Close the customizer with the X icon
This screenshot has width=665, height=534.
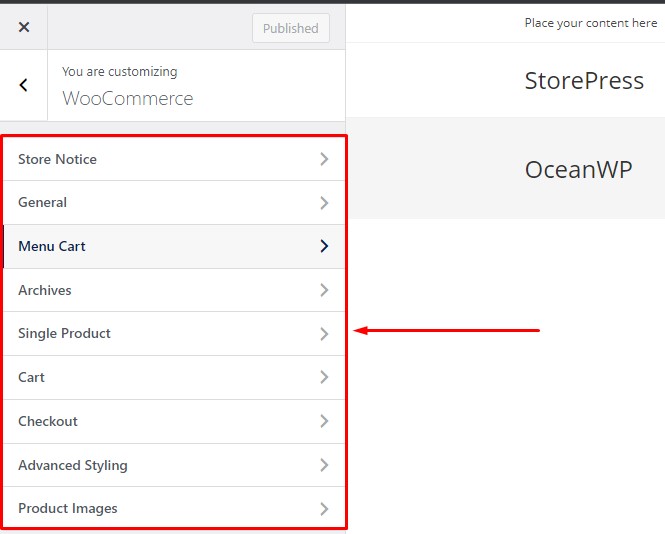(x=24, y=27)
